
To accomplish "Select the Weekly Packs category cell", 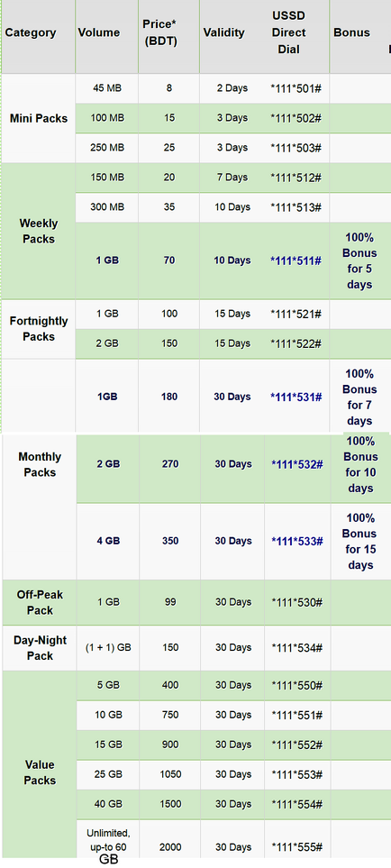I will [39, 232].
